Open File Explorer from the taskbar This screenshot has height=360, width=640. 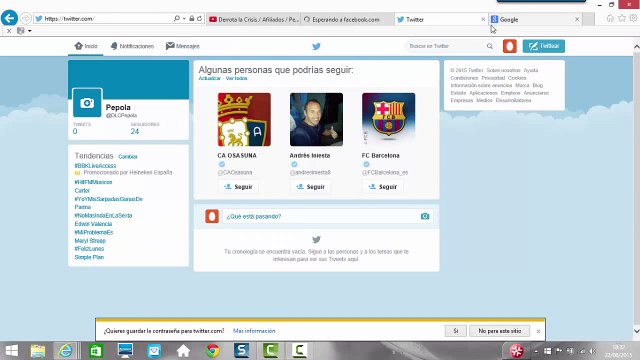tap(38, 351)
